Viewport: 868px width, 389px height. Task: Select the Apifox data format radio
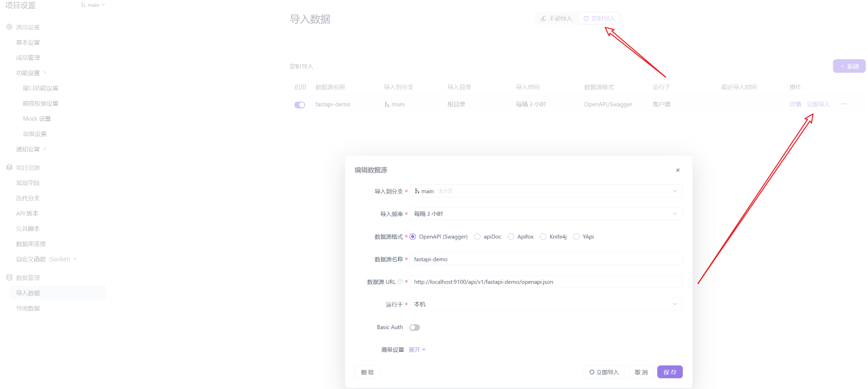[511, 237]
